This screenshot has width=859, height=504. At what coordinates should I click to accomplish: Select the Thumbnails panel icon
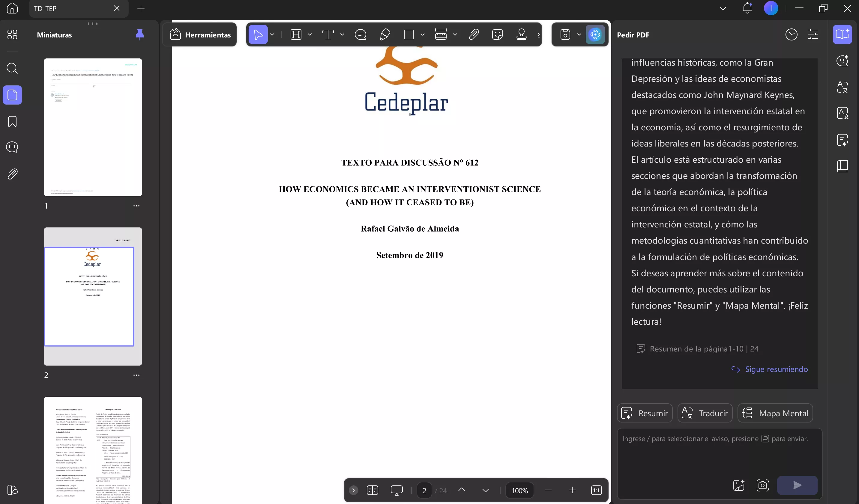(x=12, y=95)
